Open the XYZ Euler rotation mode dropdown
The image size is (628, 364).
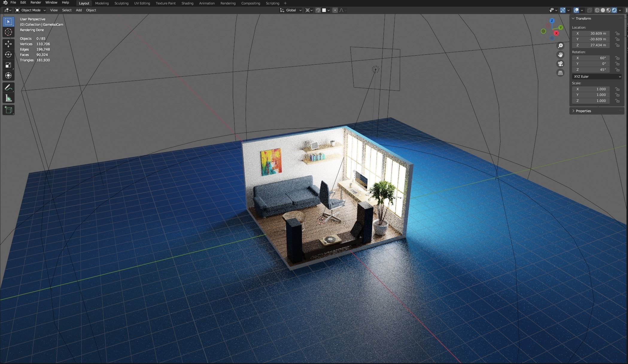tap(597, 77)
